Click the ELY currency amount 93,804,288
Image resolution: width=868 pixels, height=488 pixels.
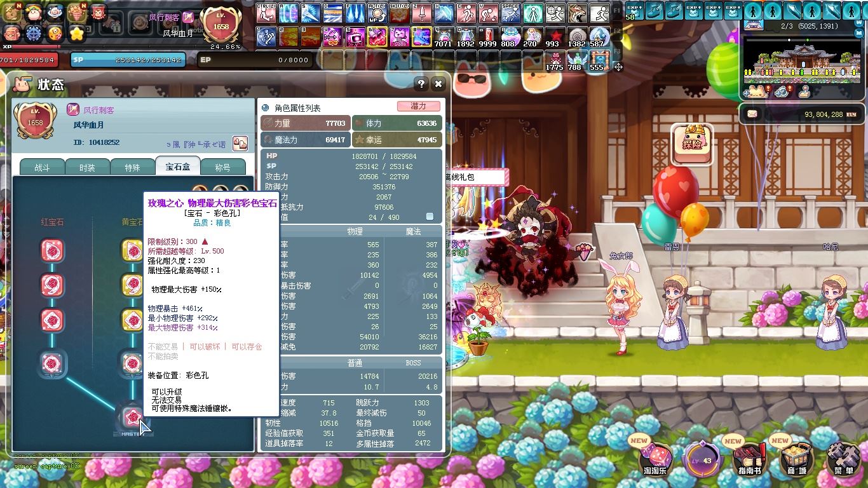point(824,114)
